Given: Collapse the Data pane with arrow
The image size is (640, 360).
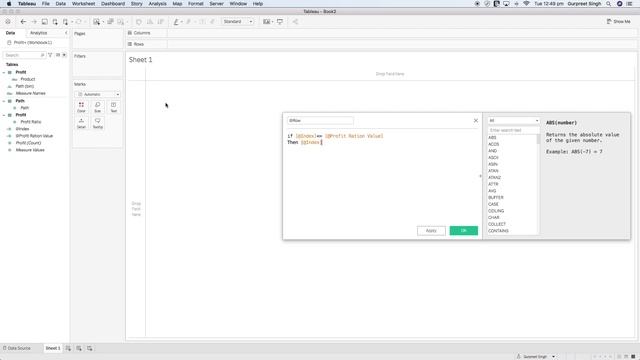Looking at the screenshot, I should pyautogui.click(x=66, y=33).
